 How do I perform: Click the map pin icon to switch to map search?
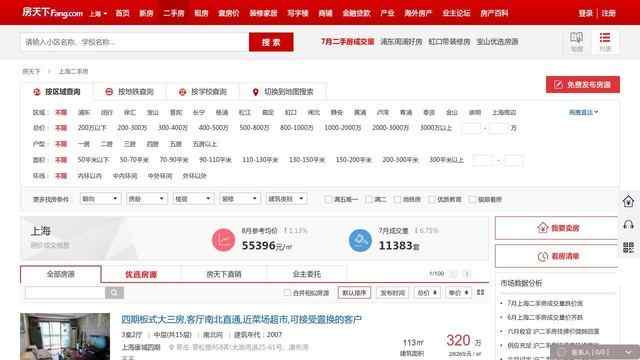256,92
